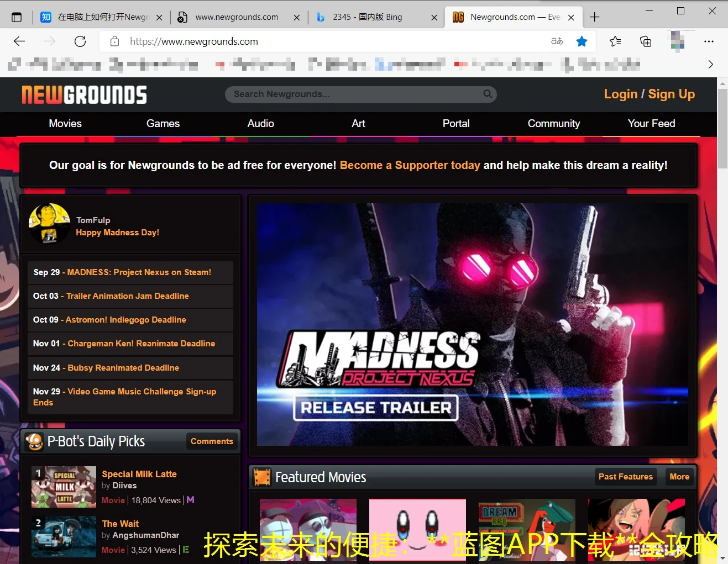Open the Games menu
This screenshot has width=728, height=564.
pos(163,124)
